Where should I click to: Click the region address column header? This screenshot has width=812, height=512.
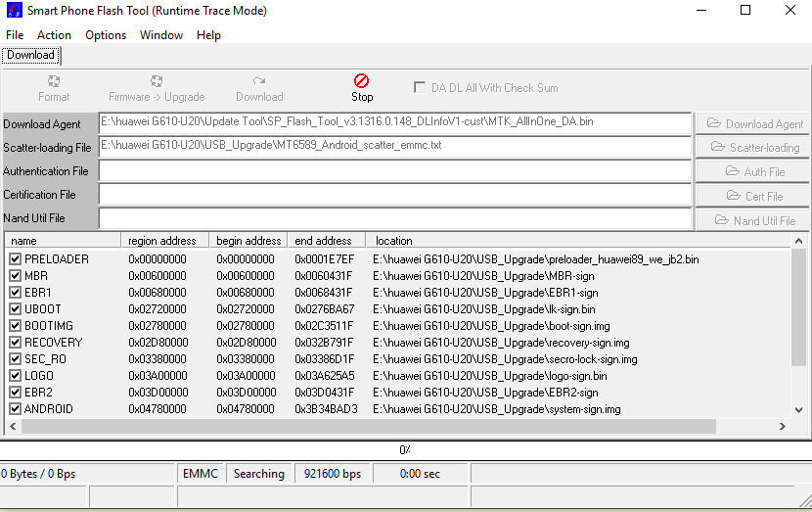click(x=164, y=241)
